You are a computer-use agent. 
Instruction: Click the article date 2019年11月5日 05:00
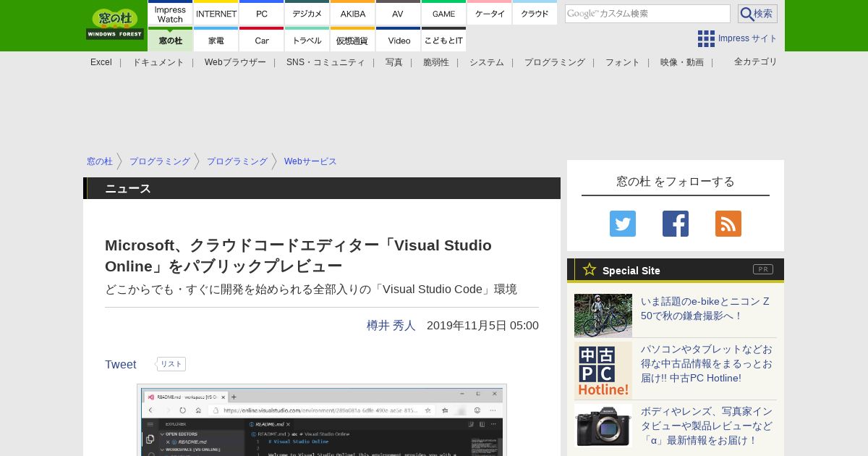coord(482,326)
